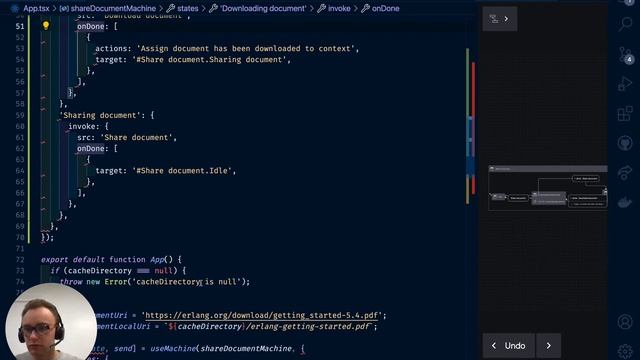Open the GitHub view in activity bar
The width and height of the screenshot is (640, 360).
click(625, 143)
